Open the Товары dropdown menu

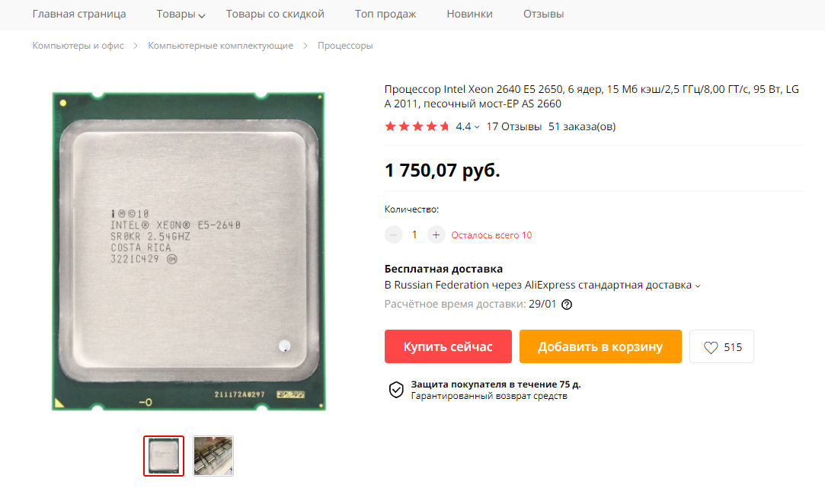(181, 14)
